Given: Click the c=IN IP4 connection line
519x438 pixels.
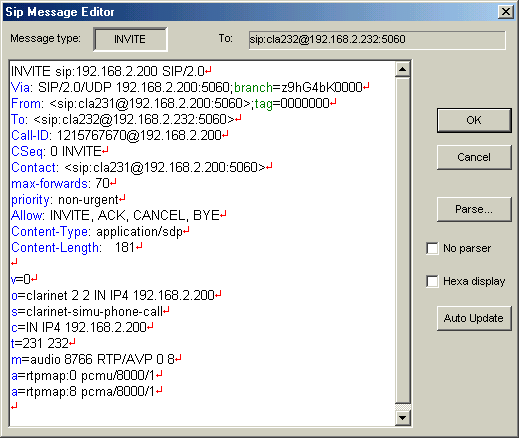Looking at the screenshot, I should pos(82,327).
